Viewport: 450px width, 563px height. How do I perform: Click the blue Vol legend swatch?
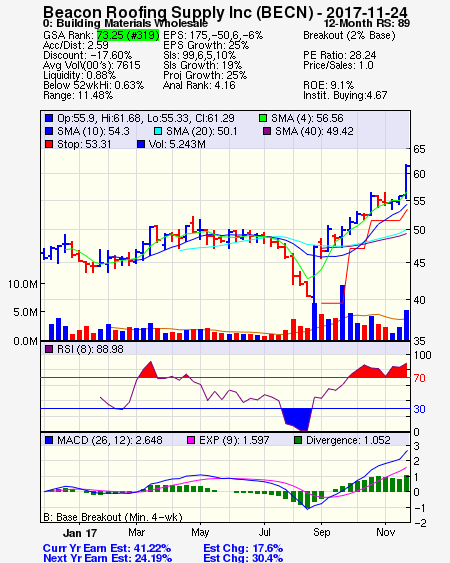141,144
